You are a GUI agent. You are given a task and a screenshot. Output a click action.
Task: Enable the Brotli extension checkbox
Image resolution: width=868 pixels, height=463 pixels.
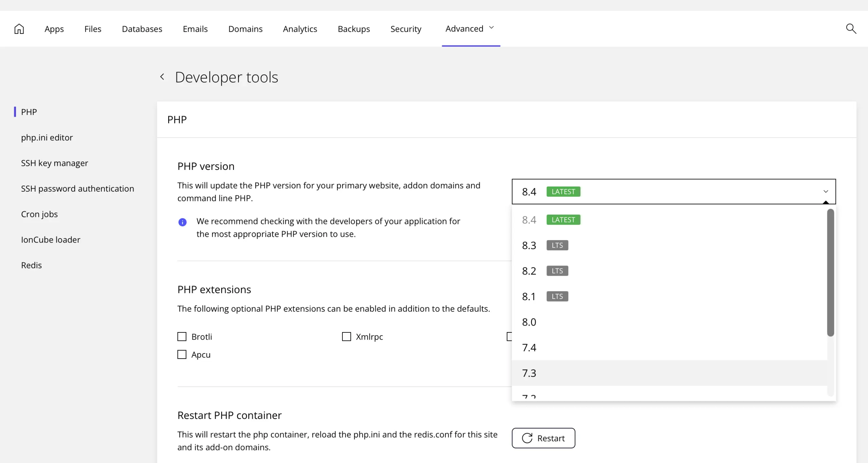[182, 336]
